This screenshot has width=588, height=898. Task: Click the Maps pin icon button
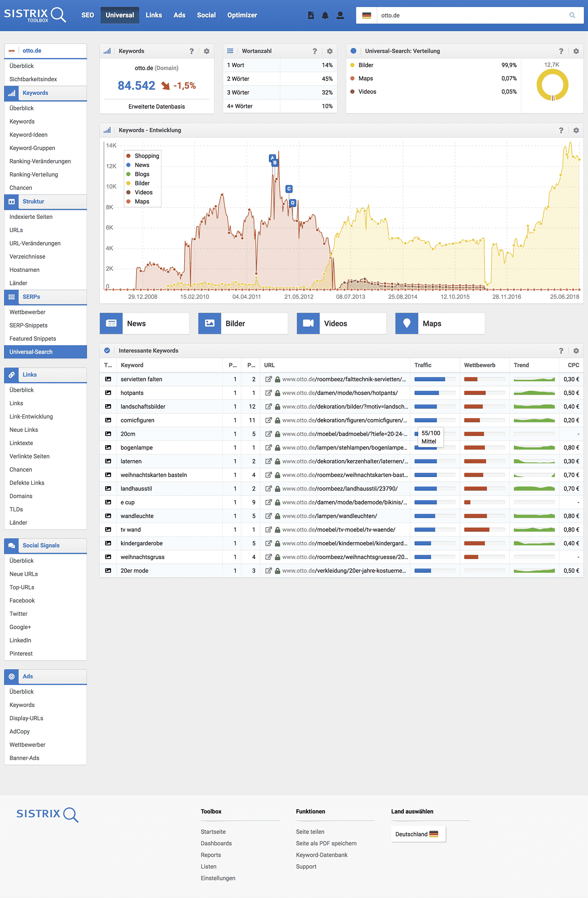pos(407,323)
